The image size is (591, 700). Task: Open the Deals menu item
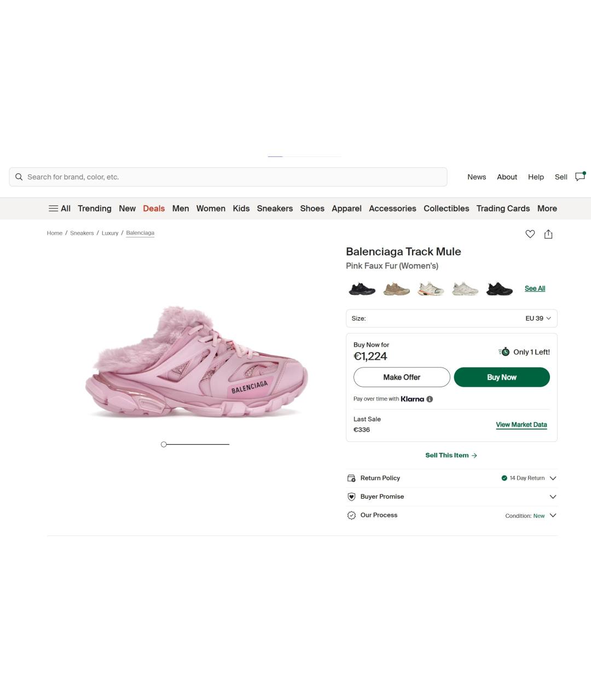click(154, 208)
